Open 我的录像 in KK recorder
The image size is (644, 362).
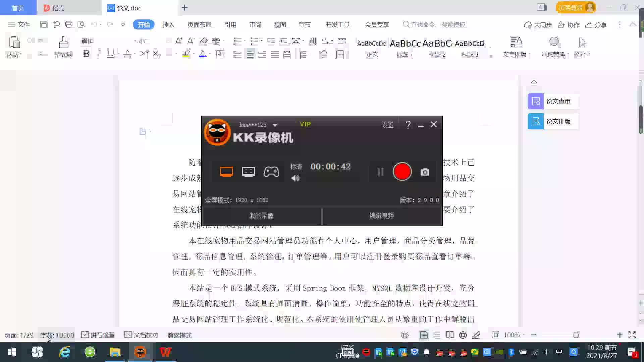tap(261, 216)
